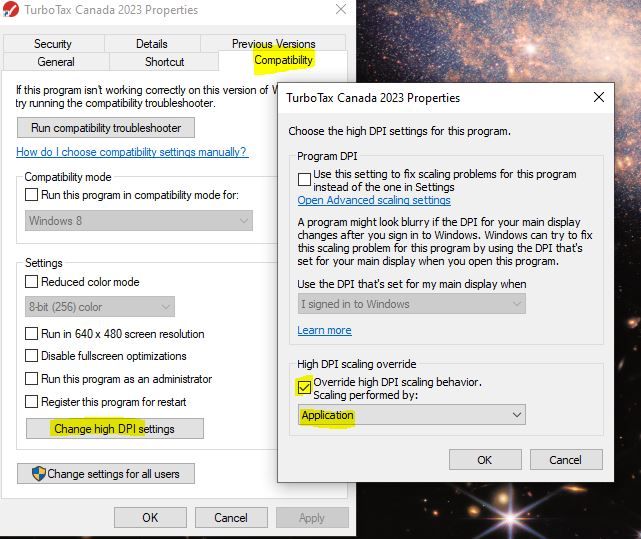Toggle Reduced color mode checkbox

coord(31,281)
